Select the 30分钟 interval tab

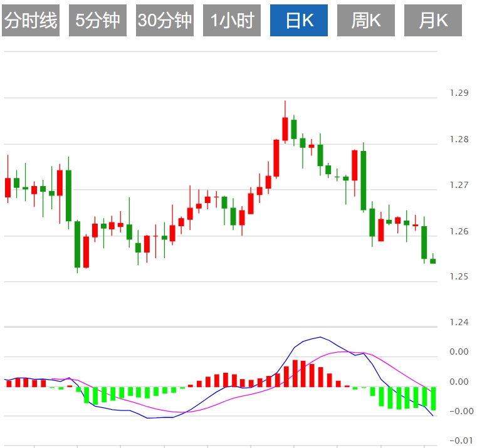(165, 20)
